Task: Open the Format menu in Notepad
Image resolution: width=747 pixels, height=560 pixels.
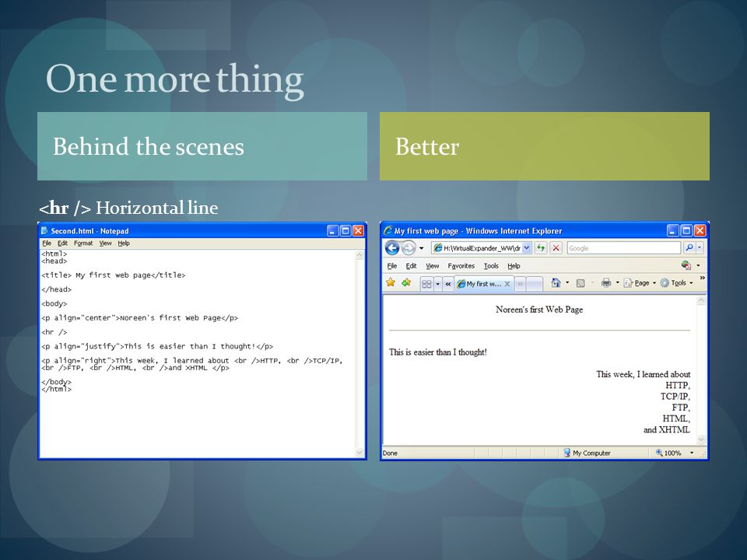Action: [x=83, y=243]
